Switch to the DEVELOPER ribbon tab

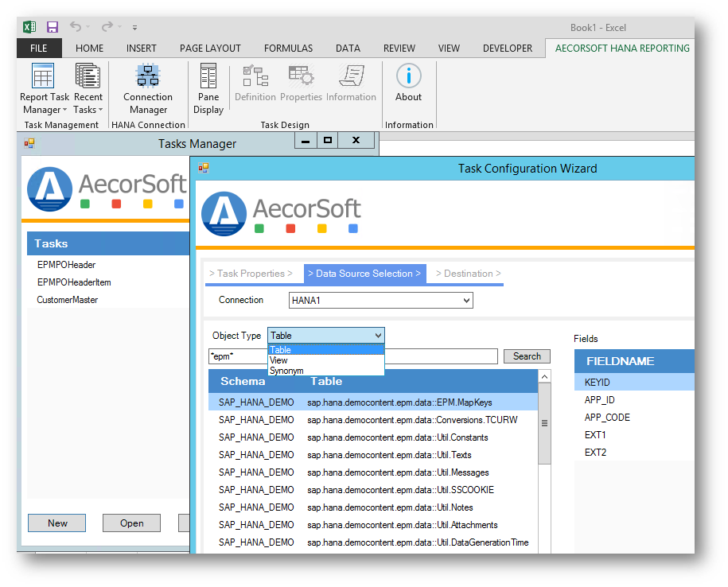(x=508, y=49)
